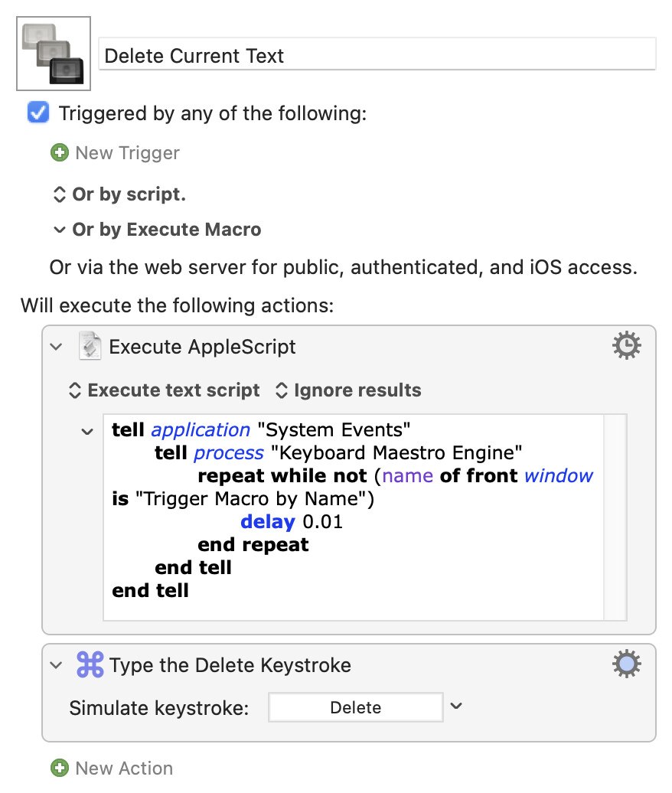Click the New Trigger label
The width and height of the screenshot is (672, 793).
pyautogui.click(x=127, y=153)
